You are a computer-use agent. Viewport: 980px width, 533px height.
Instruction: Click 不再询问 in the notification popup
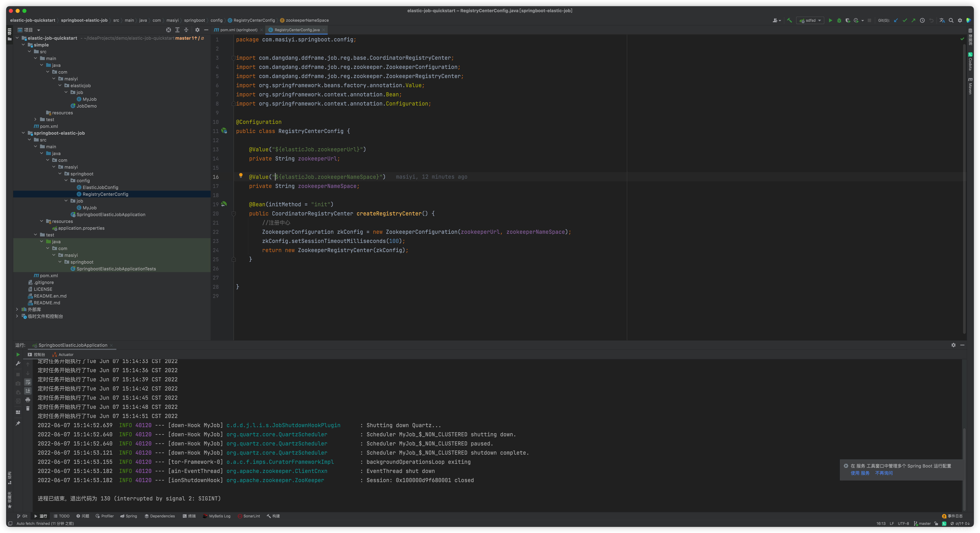coord(884,473)
